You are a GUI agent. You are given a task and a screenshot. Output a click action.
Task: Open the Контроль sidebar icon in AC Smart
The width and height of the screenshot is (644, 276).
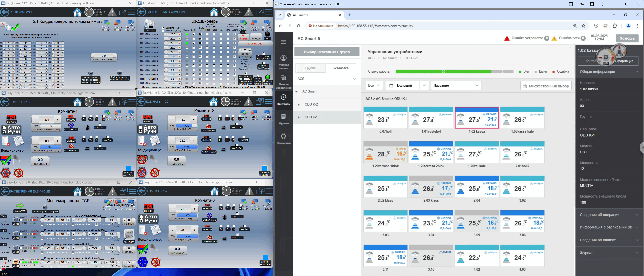point(283,99)
